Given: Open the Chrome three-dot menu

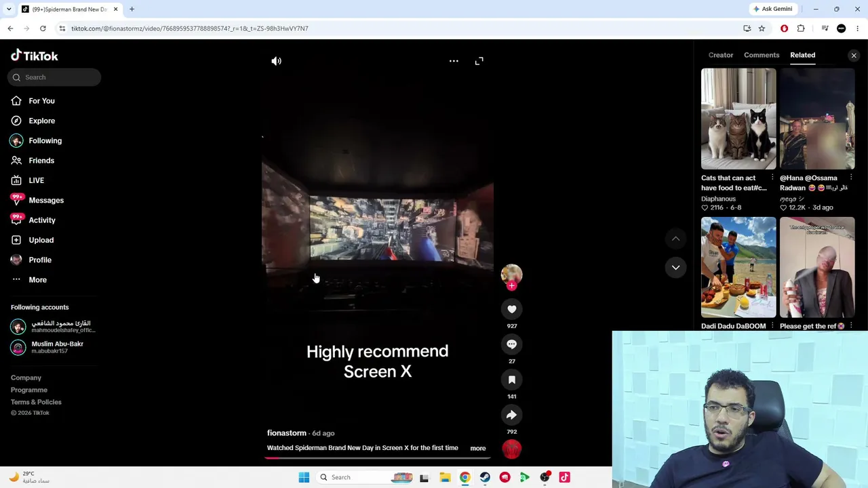Looking at the screenshot, I should (x=858, y=28).
